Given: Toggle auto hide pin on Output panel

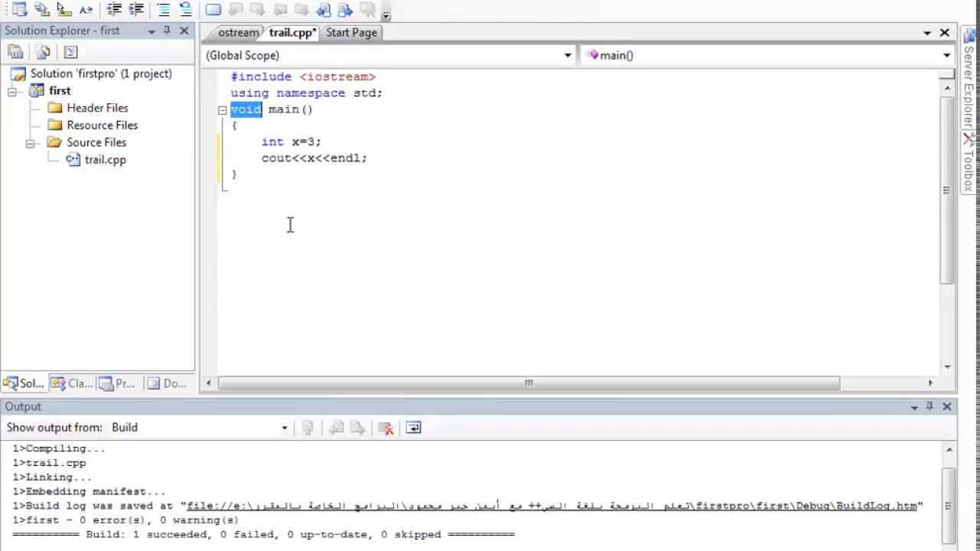Looking at the screenshot, I should [x=930, y=406].
